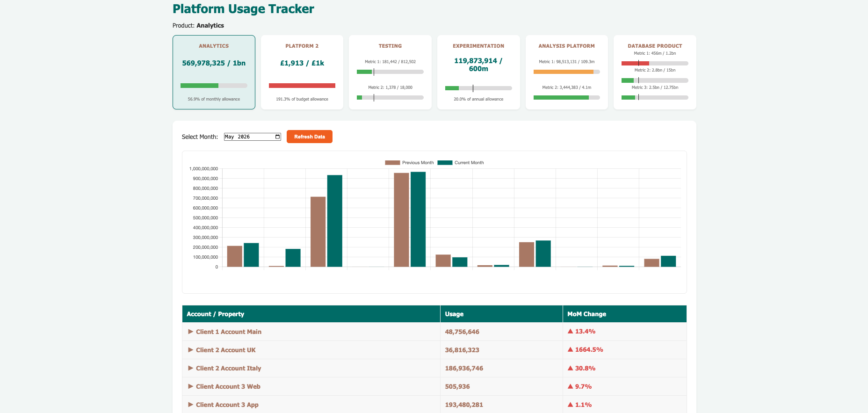Image resolution: width=868 pixels, height=413 pixels.
Task: Click the 20.0% of annual allowance text
Action: pyautogui.click(x=478, y=99)
